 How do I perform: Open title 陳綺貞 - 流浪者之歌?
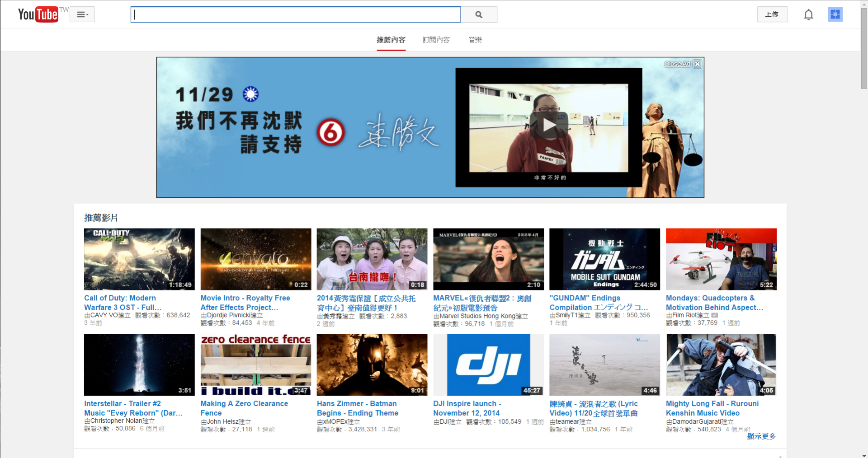(594, 409)
